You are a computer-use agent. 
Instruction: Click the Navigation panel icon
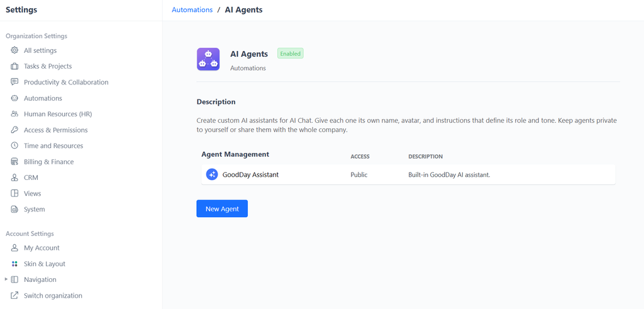tap(14, 279)
